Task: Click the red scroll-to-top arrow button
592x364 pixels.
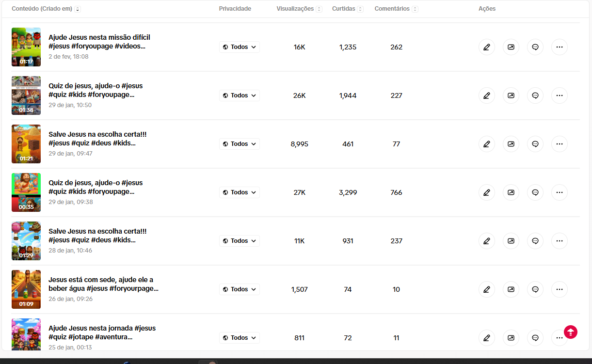Action: [571, 332]
